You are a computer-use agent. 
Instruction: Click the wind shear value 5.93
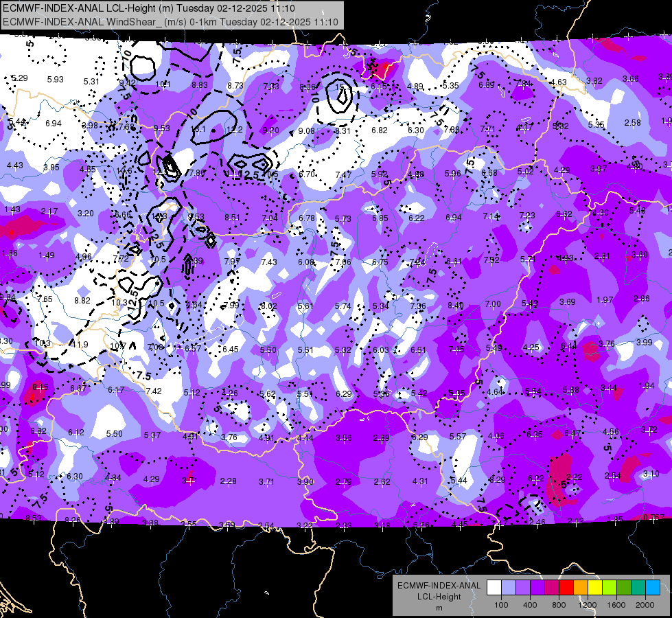[x=56, y=80]
